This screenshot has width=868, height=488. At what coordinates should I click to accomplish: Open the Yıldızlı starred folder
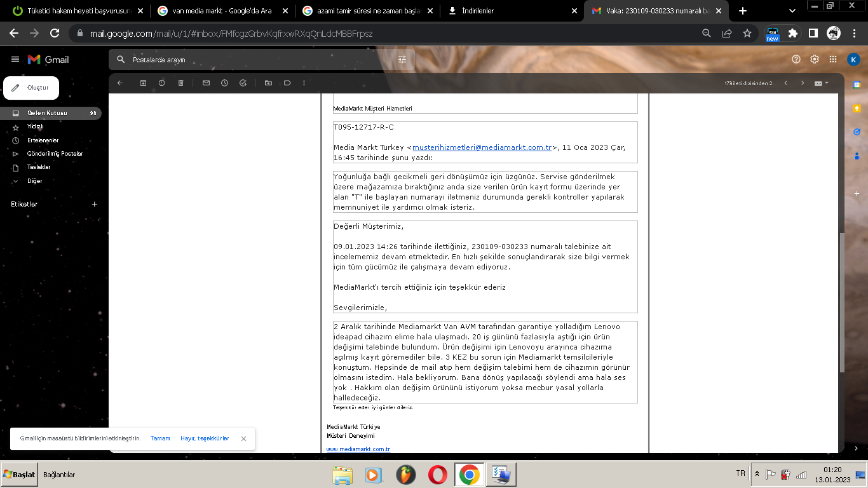[51, 126]
